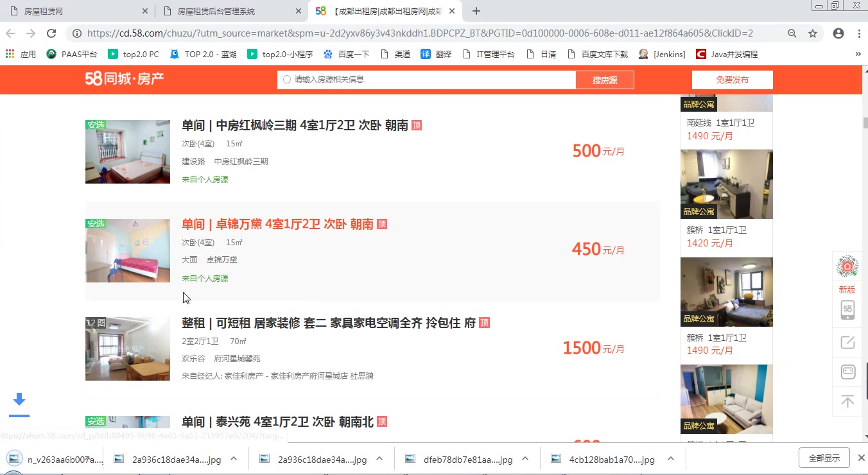
Task: Click the browser forward arrow
Action: point(31,33)
